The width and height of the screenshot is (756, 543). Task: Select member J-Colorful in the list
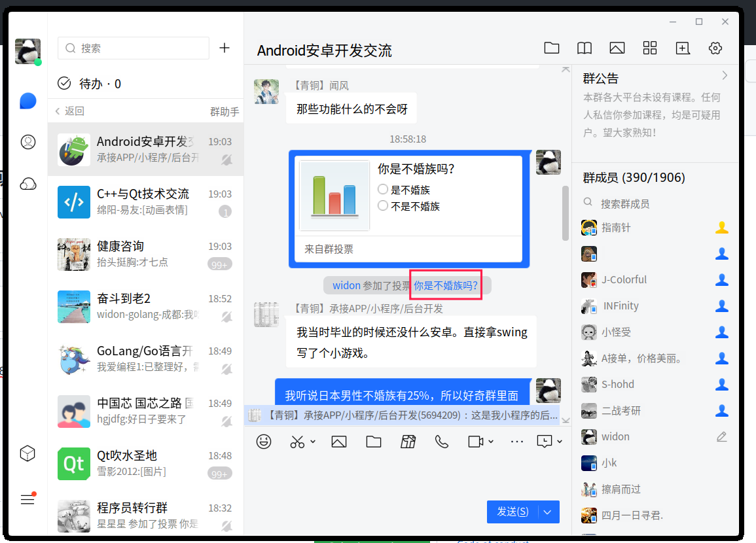coord(655,280)
